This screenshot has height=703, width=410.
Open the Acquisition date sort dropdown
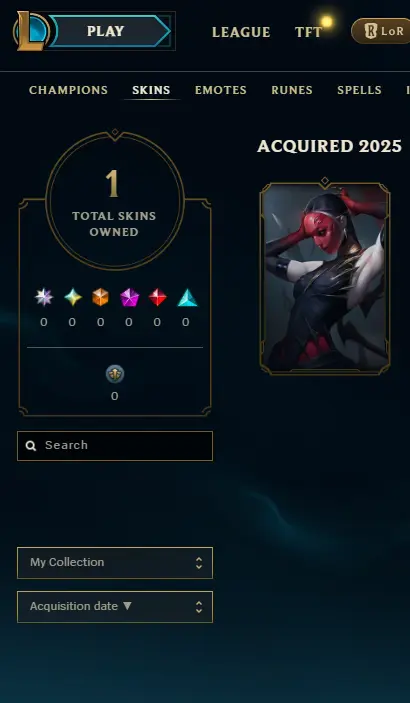point(115,607)
